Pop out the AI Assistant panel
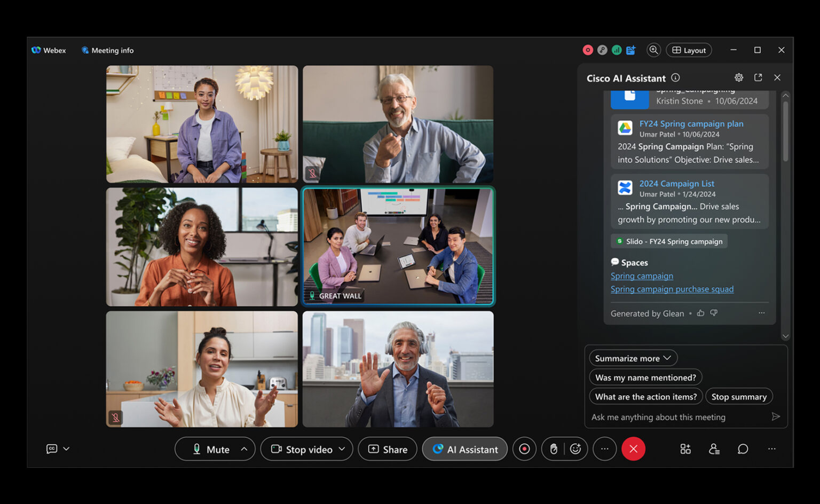The height and width of the screenshot is (504, 820). point(758,77)
